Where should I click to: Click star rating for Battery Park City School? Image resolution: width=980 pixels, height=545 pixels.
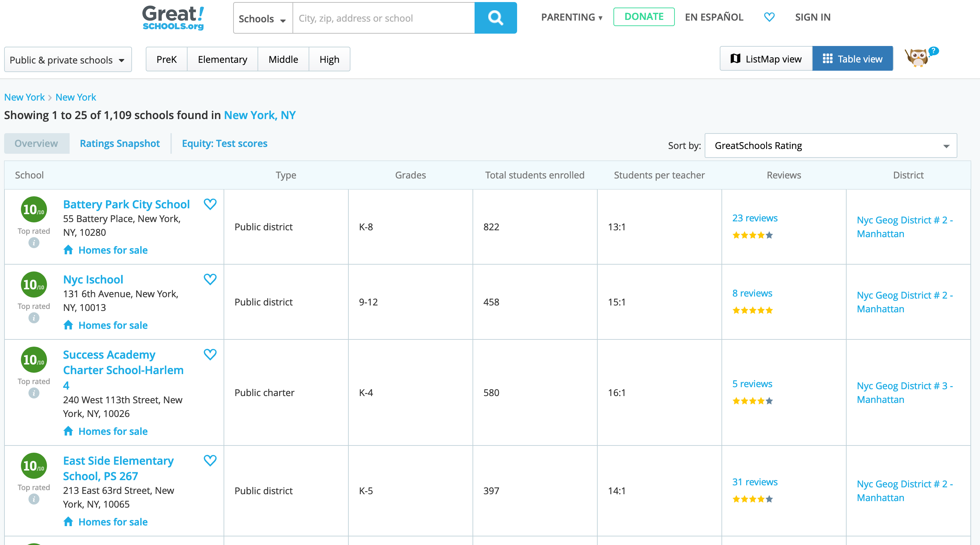(753, 235)
